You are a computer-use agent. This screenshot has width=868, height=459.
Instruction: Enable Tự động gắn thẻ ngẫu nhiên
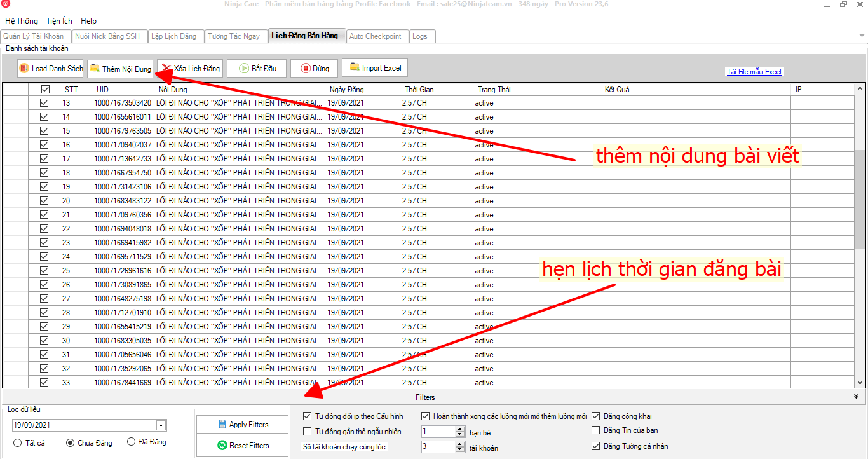308,432
